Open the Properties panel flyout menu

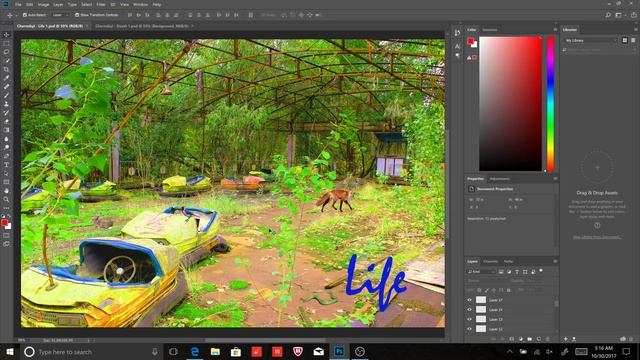555,179
